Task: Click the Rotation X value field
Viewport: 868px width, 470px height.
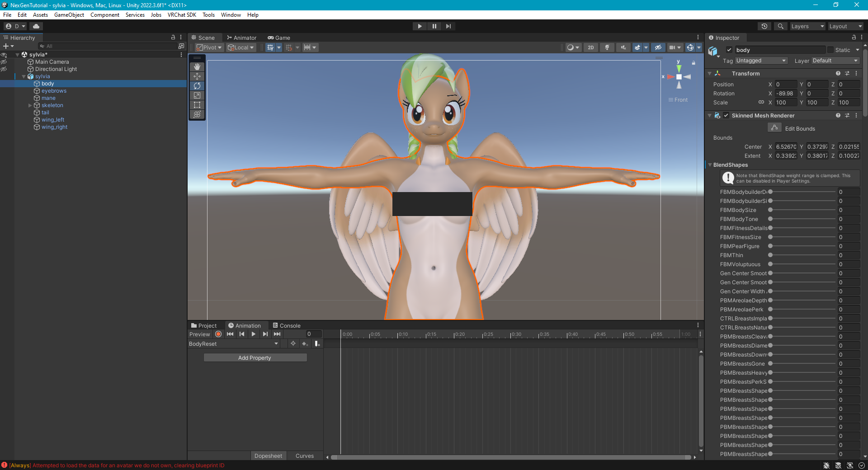Action: click(786, 93)
